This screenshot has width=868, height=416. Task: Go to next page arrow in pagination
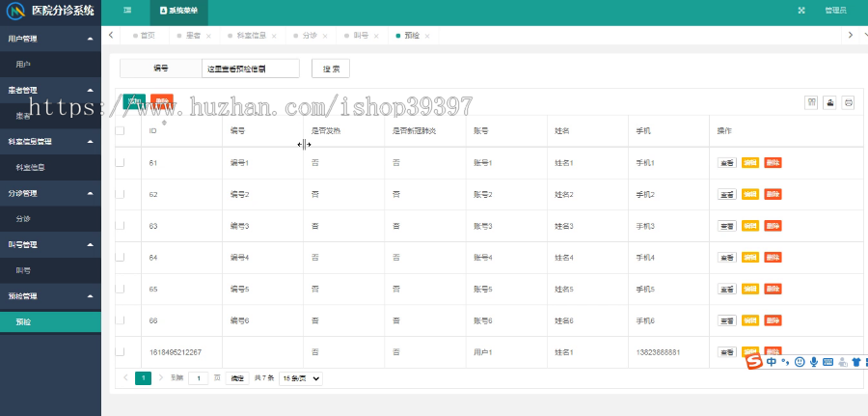(x=161, y=377)
